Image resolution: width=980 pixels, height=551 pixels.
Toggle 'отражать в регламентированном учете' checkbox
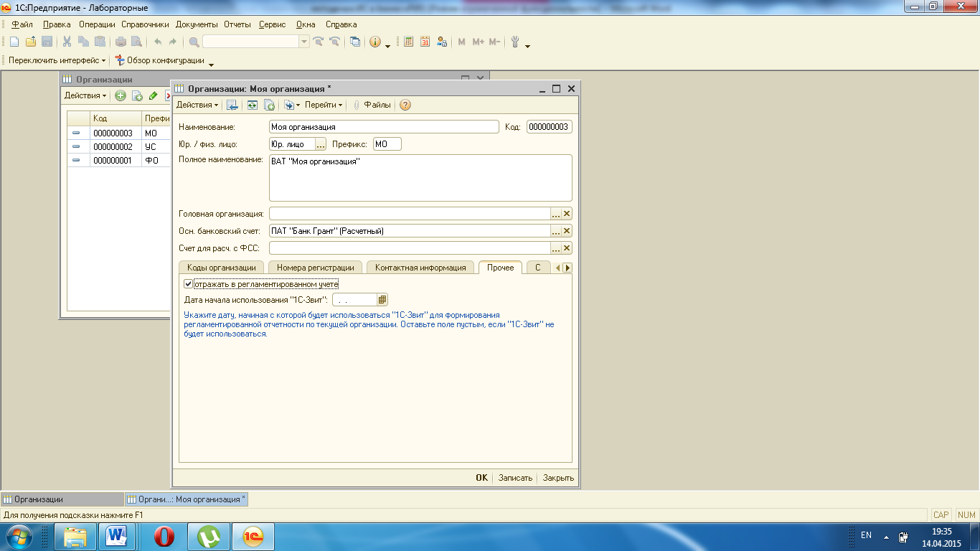tap(189, 284)
